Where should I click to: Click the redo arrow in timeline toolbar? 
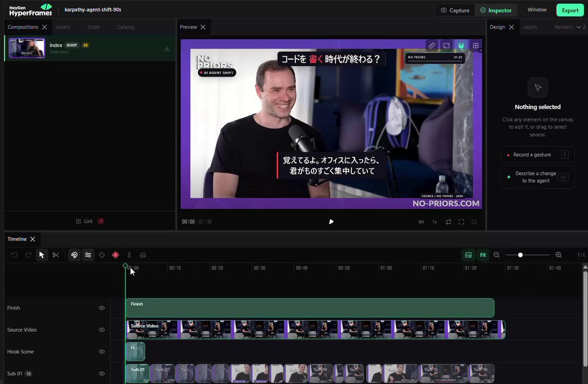tap(28, 255)
